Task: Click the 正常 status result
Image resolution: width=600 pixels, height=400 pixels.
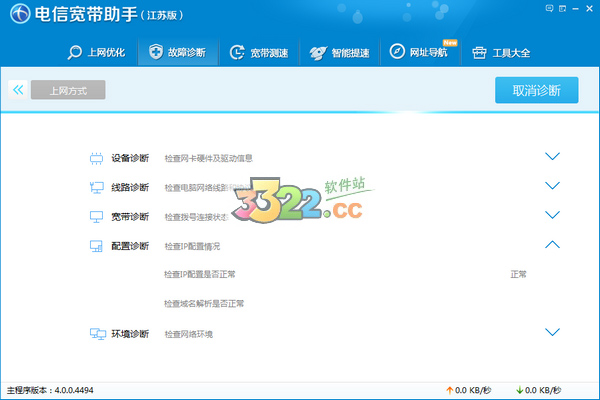Action: pyautogui.click(x=518, y=274)
